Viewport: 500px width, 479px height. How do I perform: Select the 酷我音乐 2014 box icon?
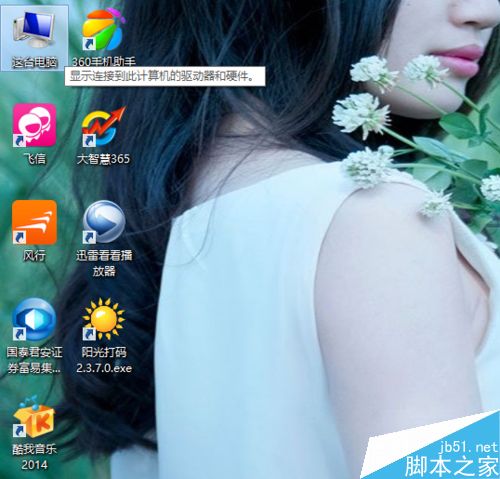click(x=34, y=417)
